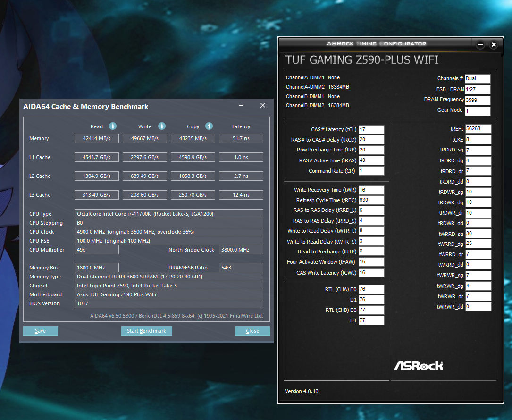The height and width of the screenshot is (420, 512).
Task: Click the RAS# Active Time (tRAS) field
Action: point(371,160)
